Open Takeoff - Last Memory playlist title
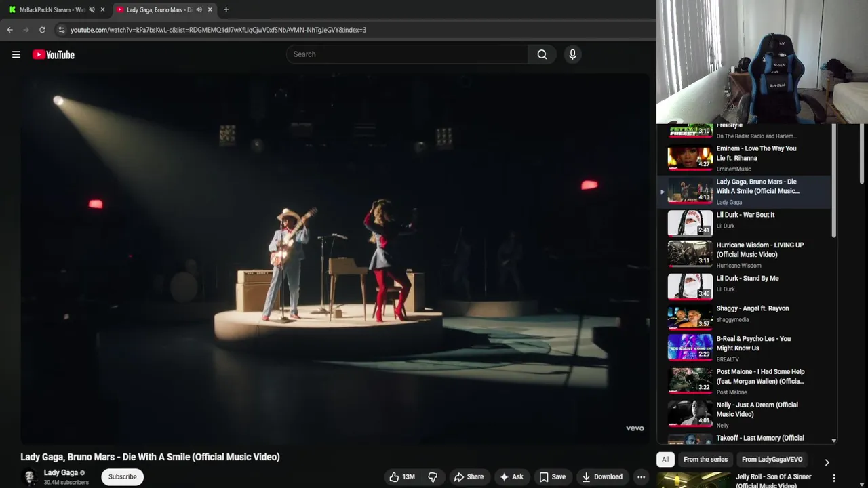868x488 pixels. pyautogui.click(x=760, y=439)
